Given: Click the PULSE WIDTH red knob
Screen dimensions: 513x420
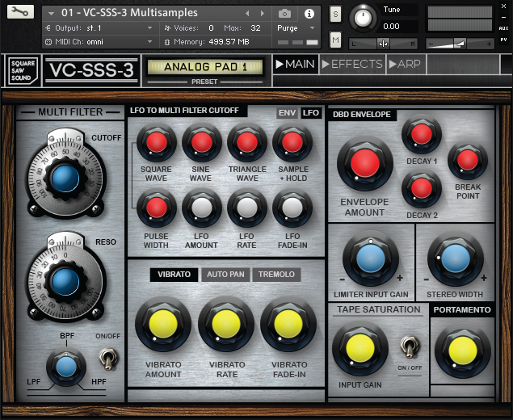Looking at the screenshot, I should pyautogui.click(x=157, y=208).
